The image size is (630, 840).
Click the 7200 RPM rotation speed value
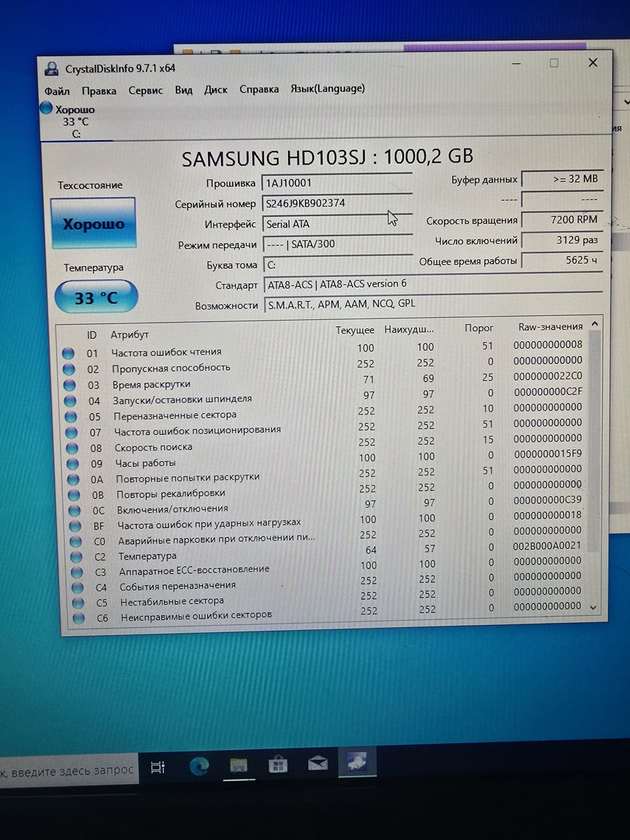(562, 219)
